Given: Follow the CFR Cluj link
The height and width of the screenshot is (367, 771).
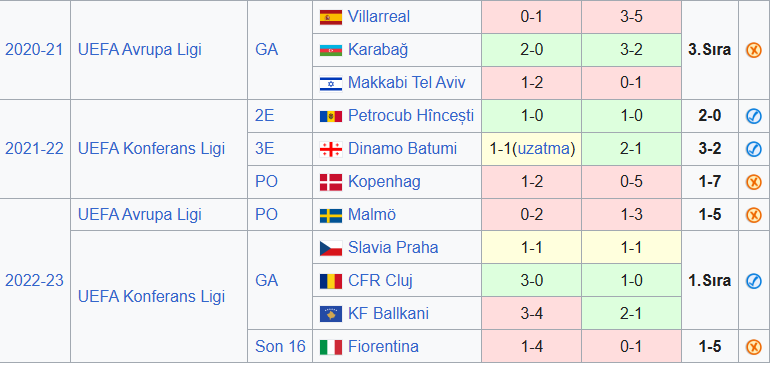Looking at the screenshot, I should pos(380,281).
